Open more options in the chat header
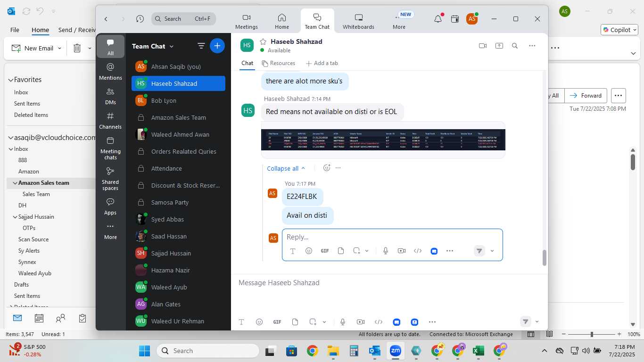 (532, 46)
